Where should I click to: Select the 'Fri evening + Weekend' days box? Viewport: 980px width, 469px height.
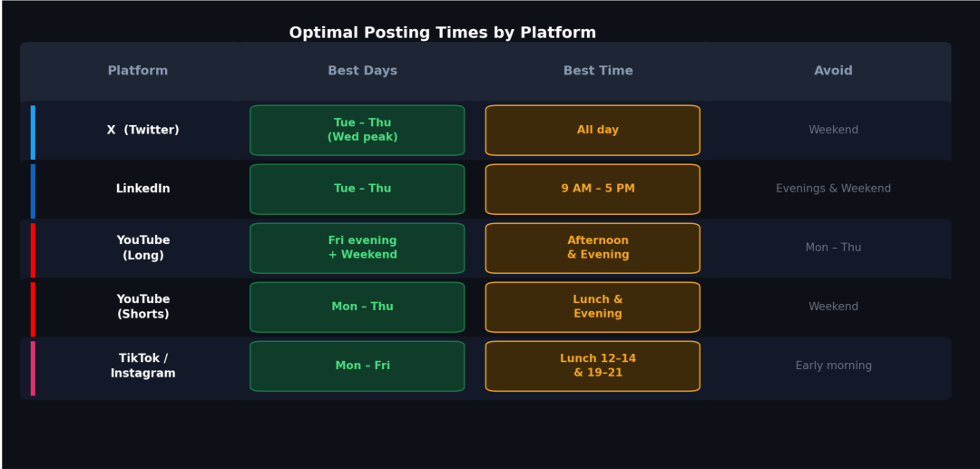point(358,249)
